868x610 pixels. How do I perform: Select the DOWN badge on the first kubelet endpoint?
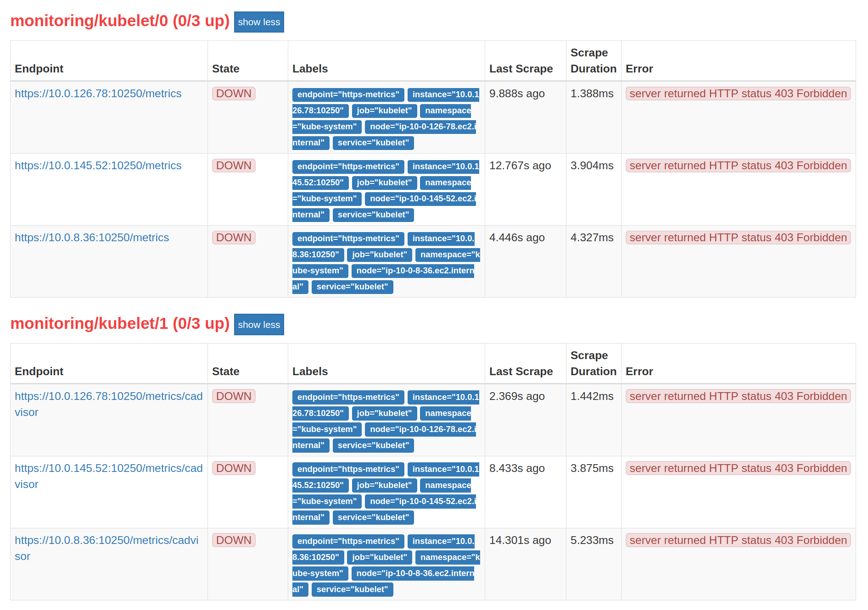pos(233,94)
